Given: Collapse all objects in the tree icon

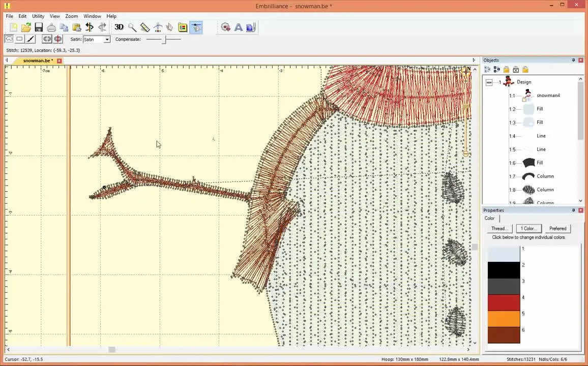Looking at the screenshot, I should click(496, 69).
